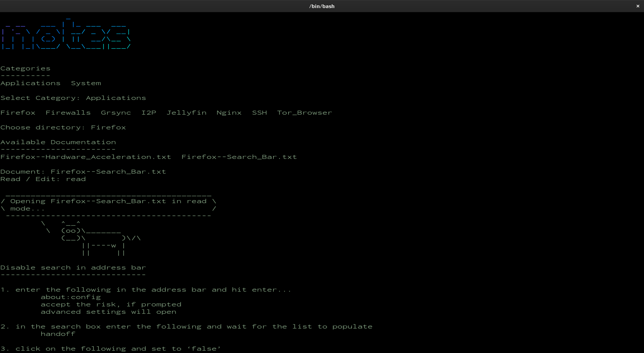Click the Jellyfin directory name
This screenshot has height=353, width=644.
coord(186,113)
